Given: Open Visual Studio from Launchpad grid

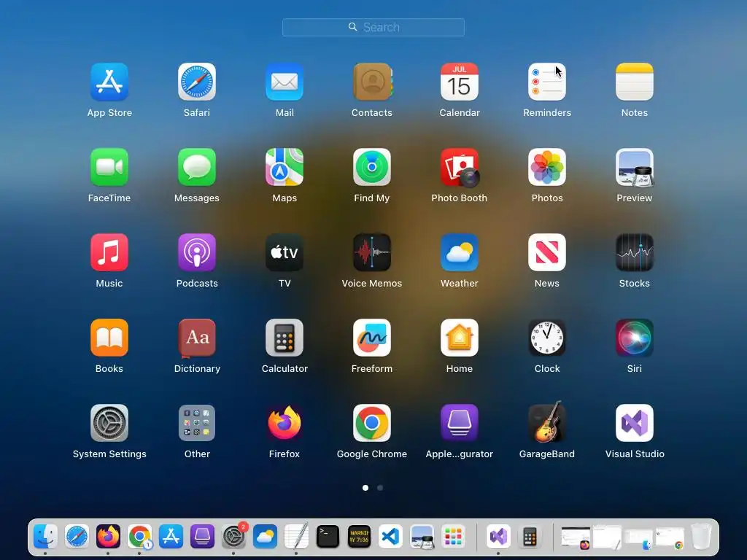Looking at the screenshot, I should pos(635,423).
